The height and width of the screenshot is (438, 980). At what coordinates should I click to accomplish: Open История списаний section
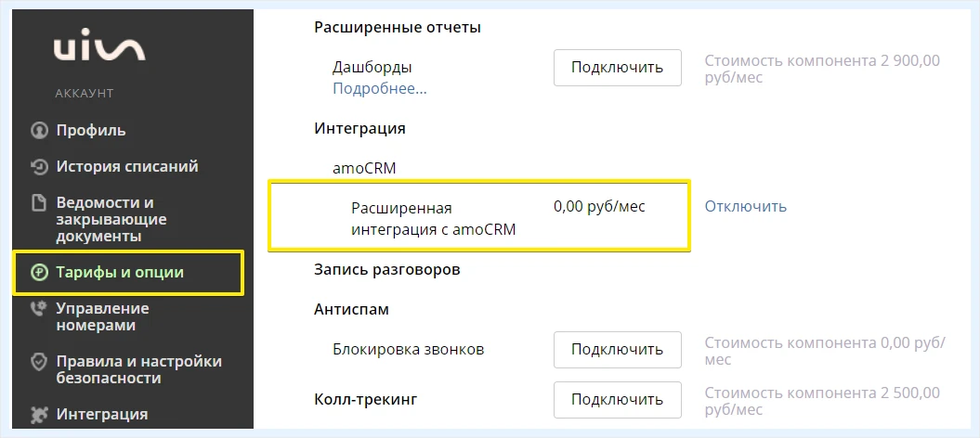point(127,167)
